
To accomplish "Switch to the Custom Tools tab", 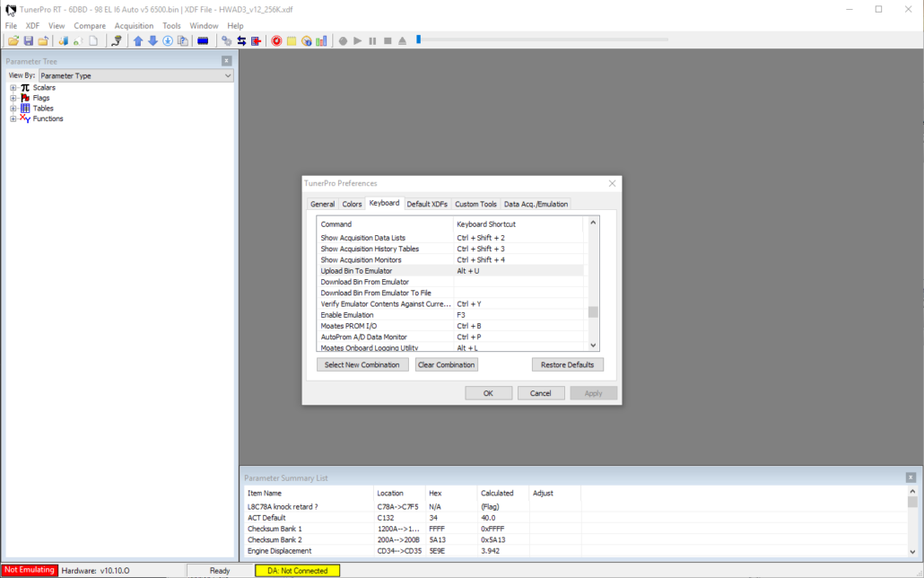I will 475,204.
